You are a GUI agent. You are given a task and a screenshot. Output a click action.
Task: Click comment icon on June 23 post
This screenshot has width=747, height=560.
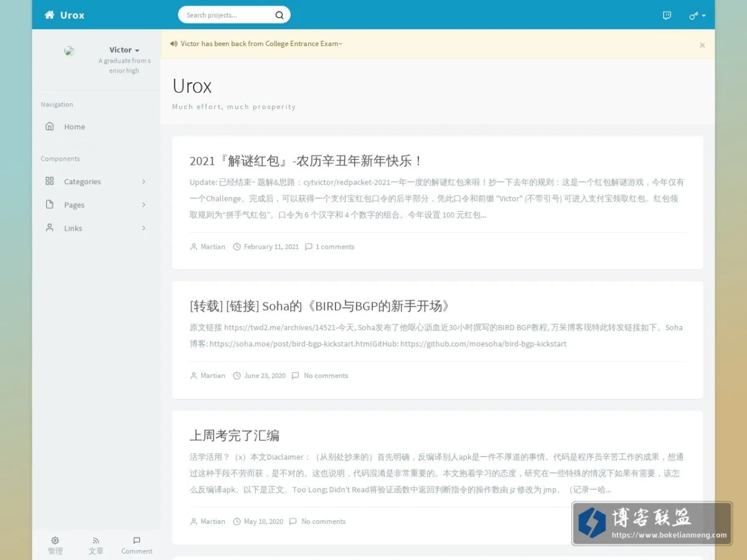coord(295,376)
